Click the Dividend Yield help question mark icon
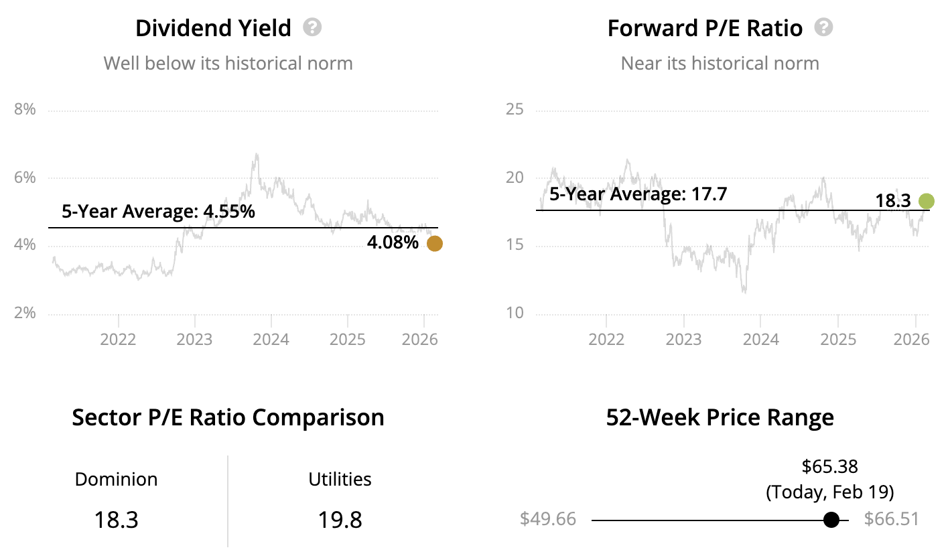 (312, 27)
